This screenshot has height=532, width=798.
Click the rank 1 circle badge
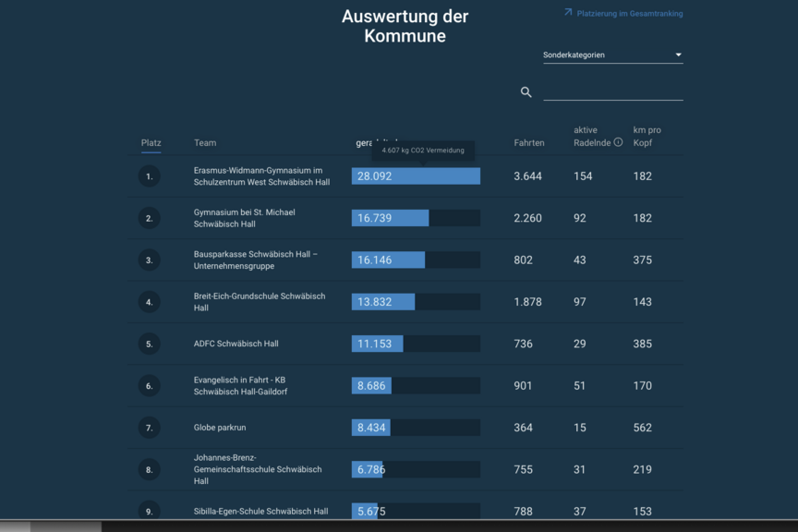(149, 176)
